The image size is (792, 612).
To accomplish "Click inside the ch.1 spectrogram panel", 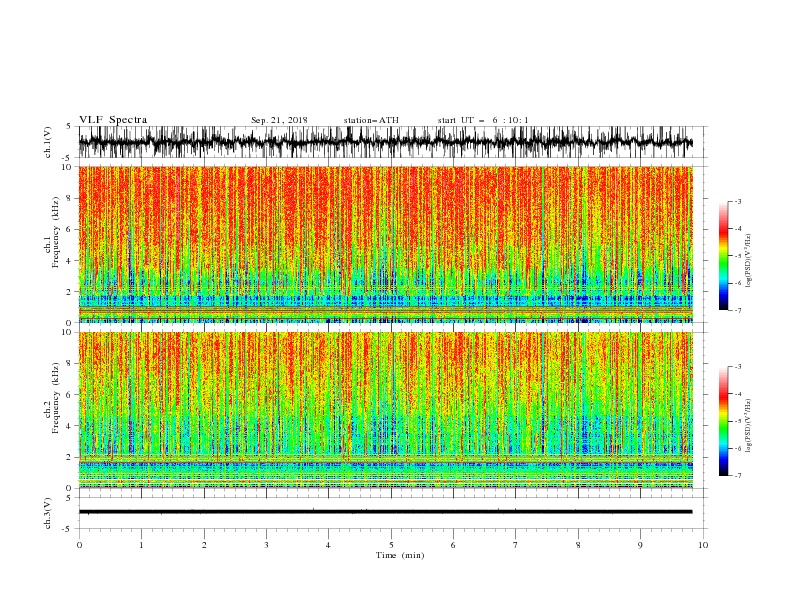I will click(385, 244).
